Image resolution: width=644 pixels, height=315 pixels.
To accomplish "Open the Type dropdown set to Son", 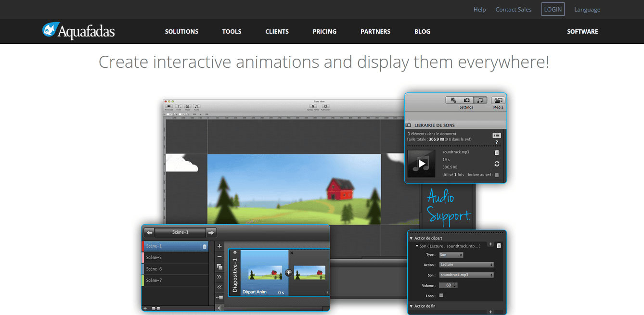I will pyautogui.click(x=451, y=255).
